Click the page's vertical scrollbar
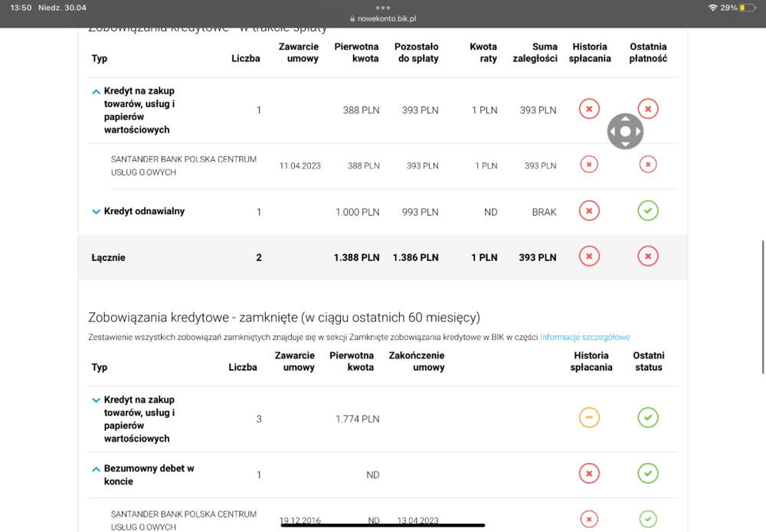Image resolution: width=766 pixels, height=532 pixels. pyautogui.click(x=763, y=307)
